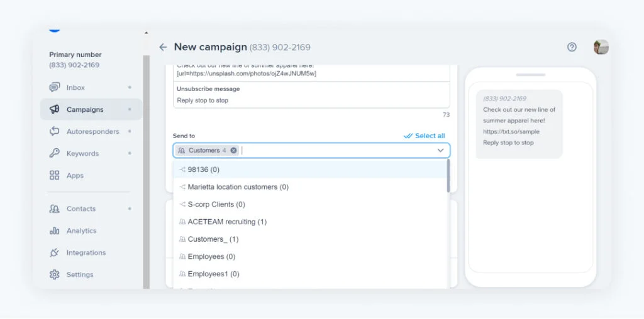The width and height of the screenshot is (644, 319).
Task: Open the help question mark icon
Action: click(x=572, y=47)
